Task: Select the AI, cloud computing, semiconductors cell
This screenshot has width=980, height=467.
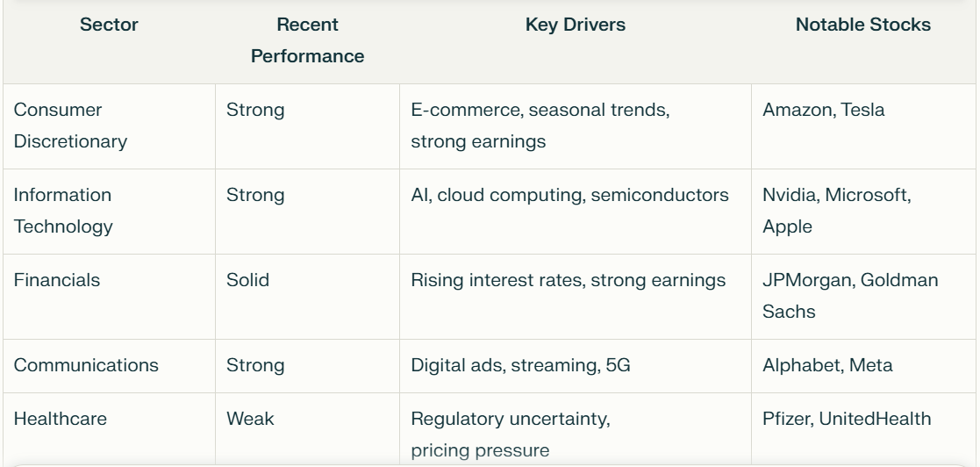Action: [x=575, y=212]
